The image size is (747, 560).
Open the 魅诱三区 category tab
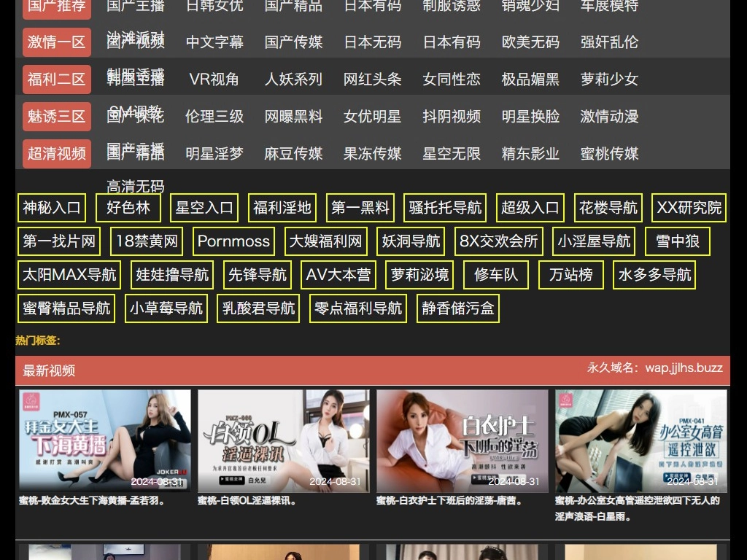pos(56,117)
